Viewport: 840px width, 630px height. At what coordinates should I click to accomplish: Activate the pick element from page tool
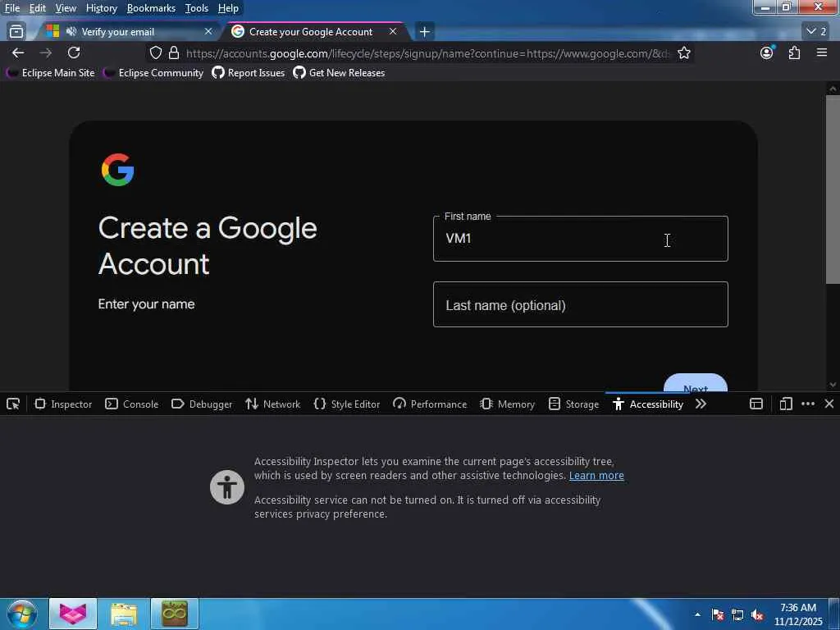[x=13, y=404]
